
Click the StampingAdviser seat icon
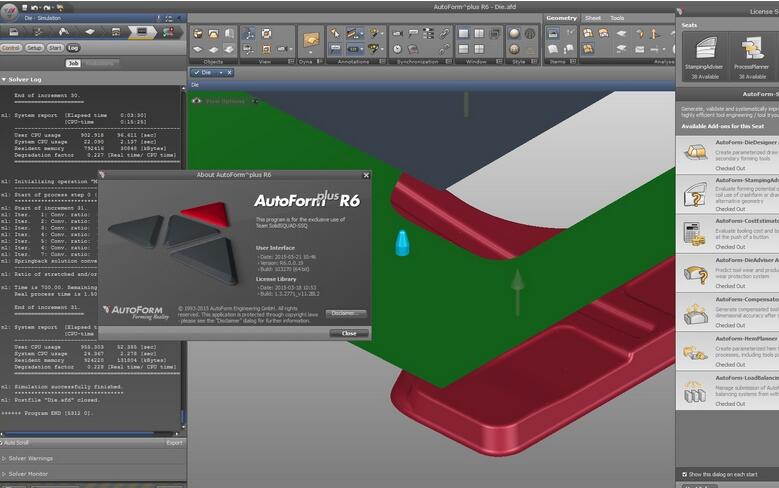pos(705,56)
